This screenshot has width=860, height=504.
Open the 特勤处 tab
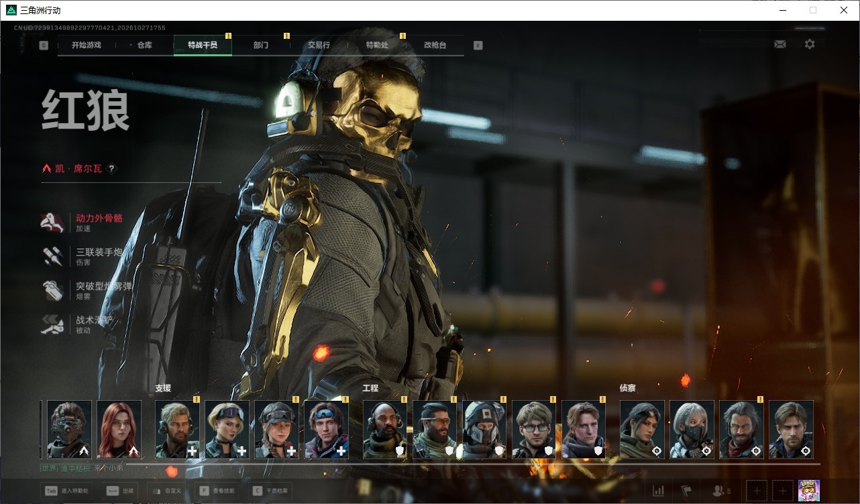click(x=377, y=46)
